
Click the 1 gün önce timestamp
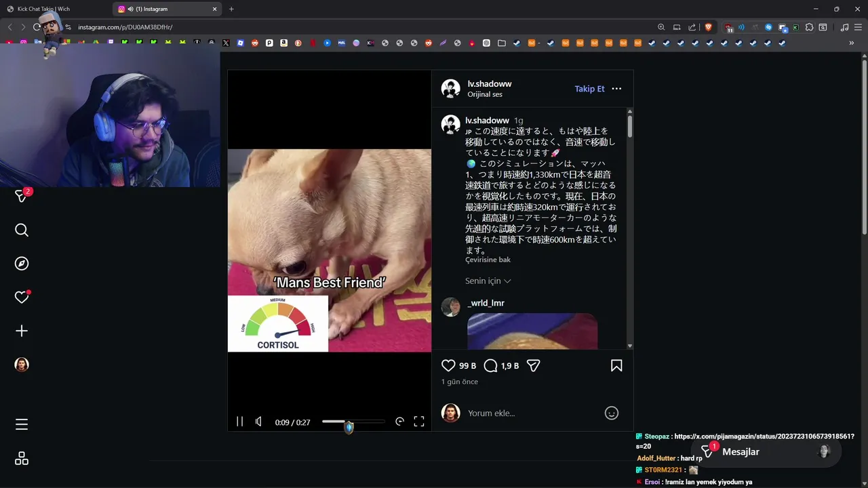[460, 382]
